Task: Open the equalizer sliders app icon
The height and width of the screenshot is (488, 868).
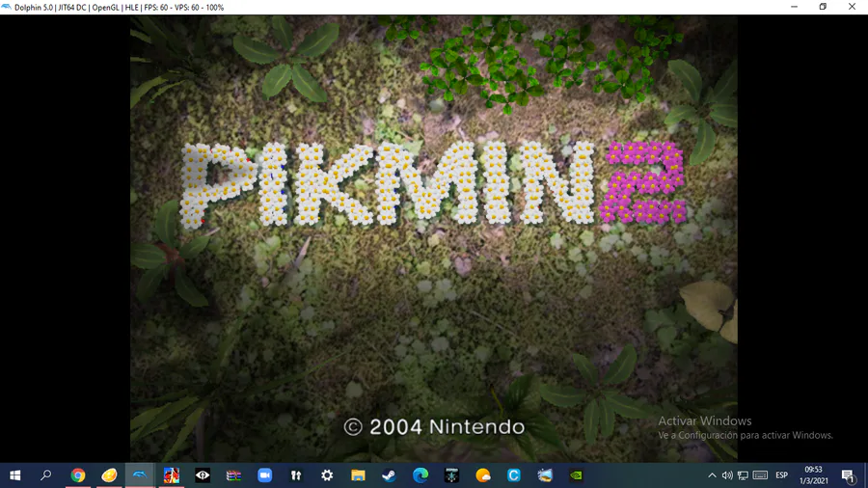Action: click(296, 475)
